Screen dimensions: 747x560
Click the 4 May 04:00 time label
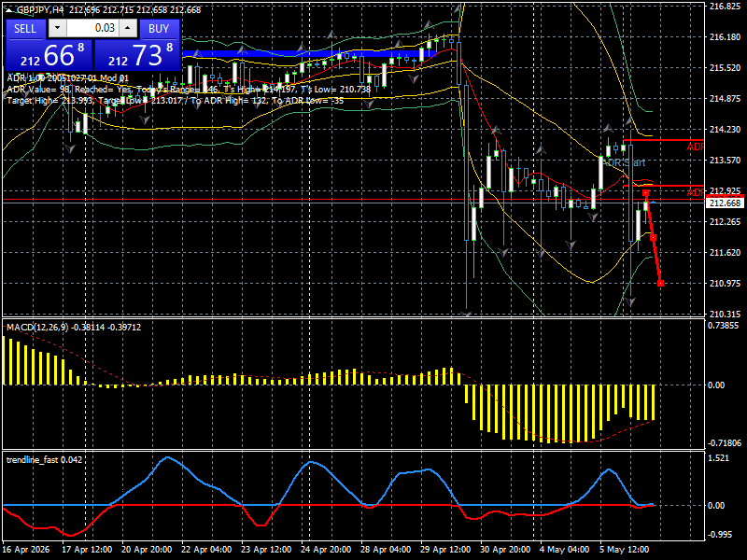click(x=565, y=549)
